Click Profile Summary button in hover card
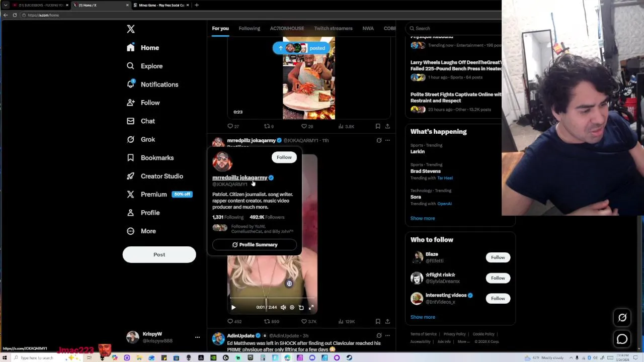 point(255,245)
